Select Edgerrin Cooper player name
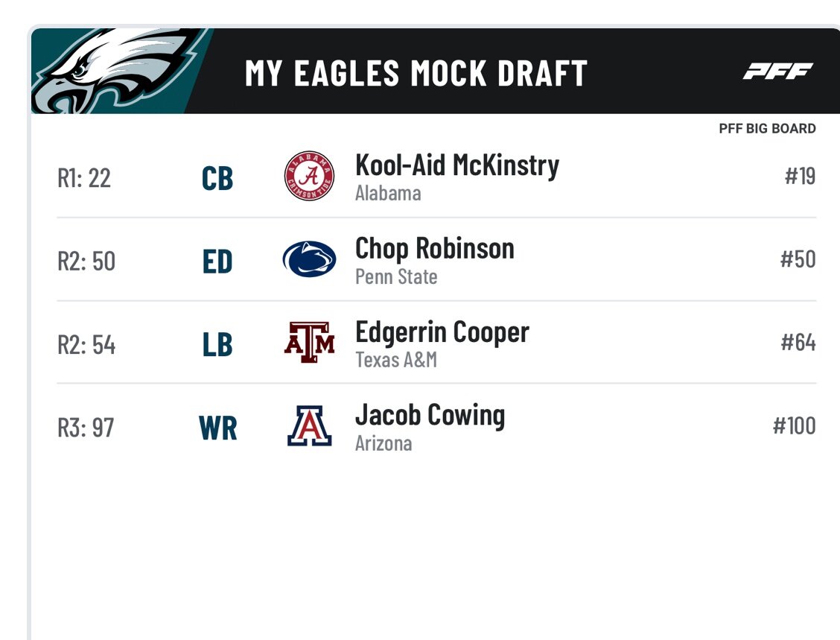840x640 pixels. coord(442,332)
